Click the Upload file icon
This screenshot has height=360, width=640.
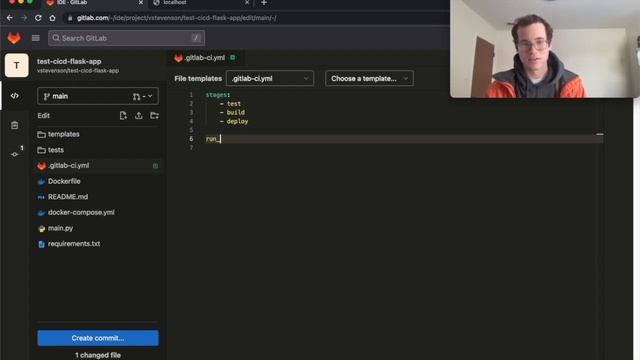(139, 116)
